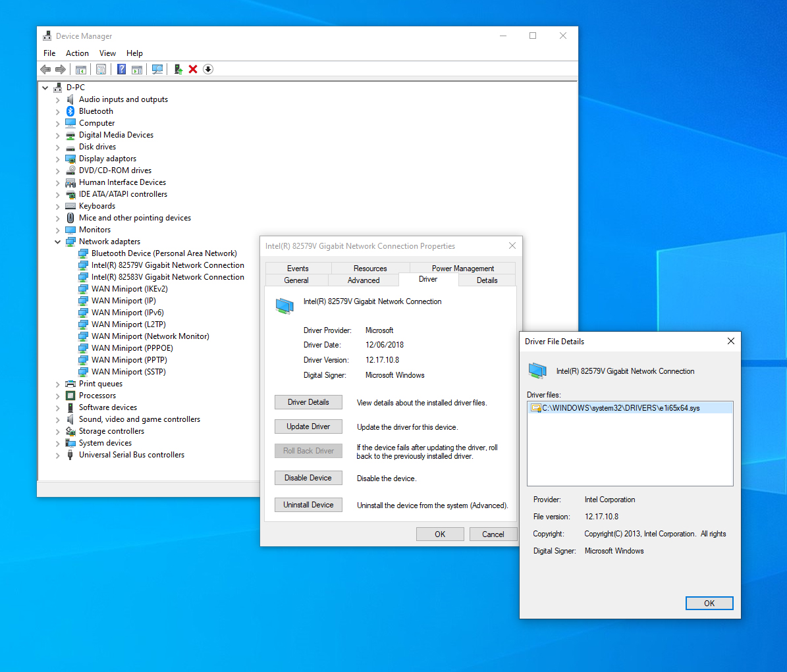Select the e1i65x64.sys driver file entry

[x=630, y=408]
